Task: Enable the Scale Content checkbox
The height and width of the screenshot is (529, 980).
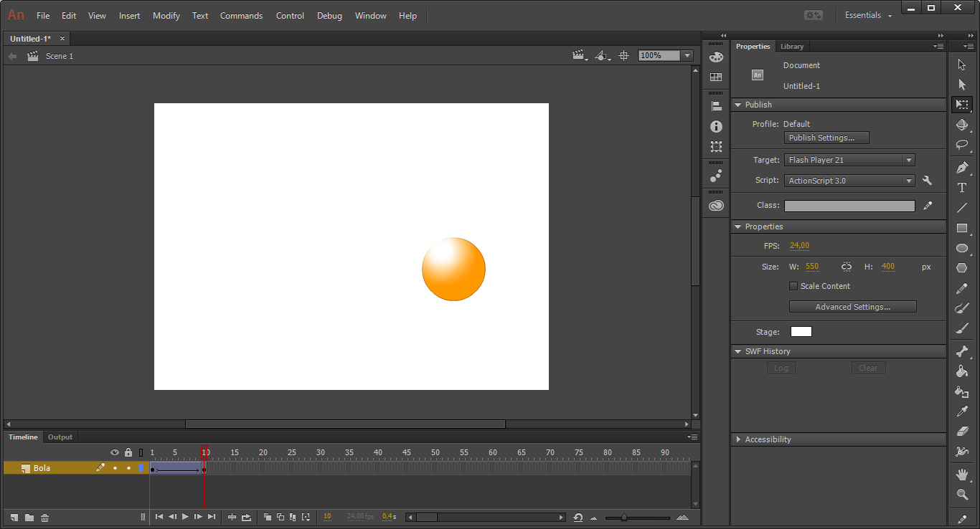Action: (x=793, y=286)
